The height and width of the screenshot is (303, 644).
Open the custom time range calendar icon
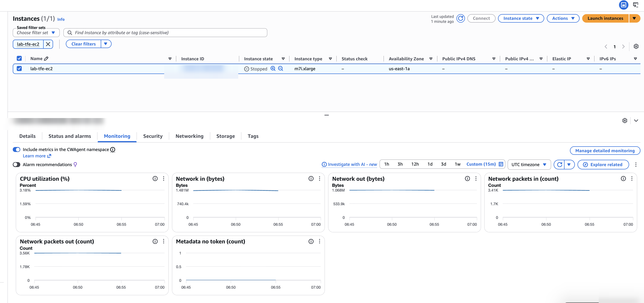501,164
